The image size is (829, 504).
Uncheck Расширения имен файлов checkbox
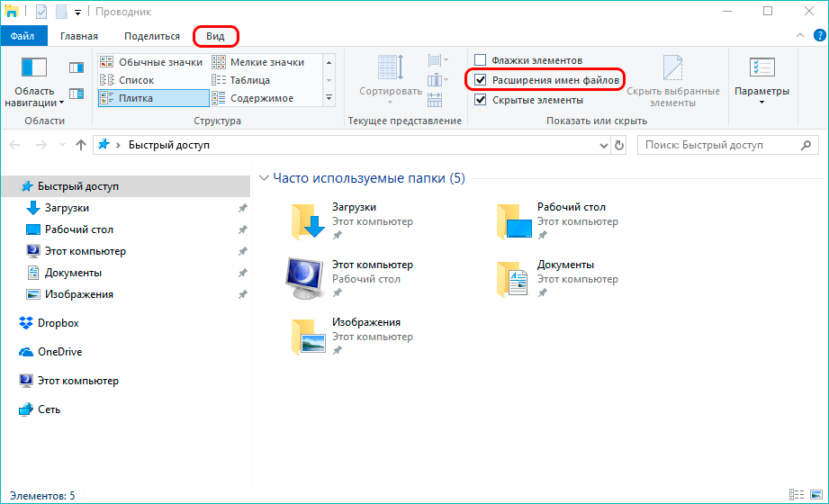click(x=480, y=80)
